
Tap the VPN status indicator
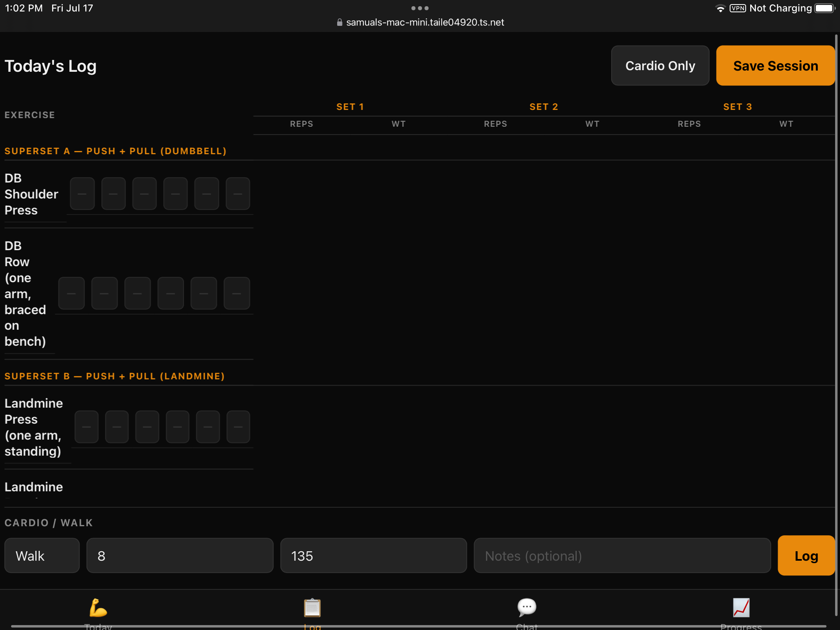(737, 8)
